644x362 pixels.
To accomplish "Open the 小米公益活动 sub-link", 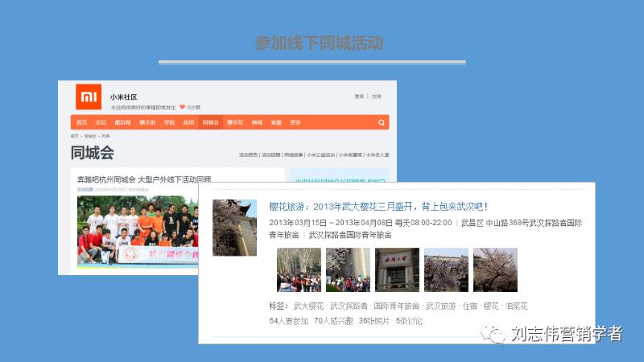I will pos(321,154).
